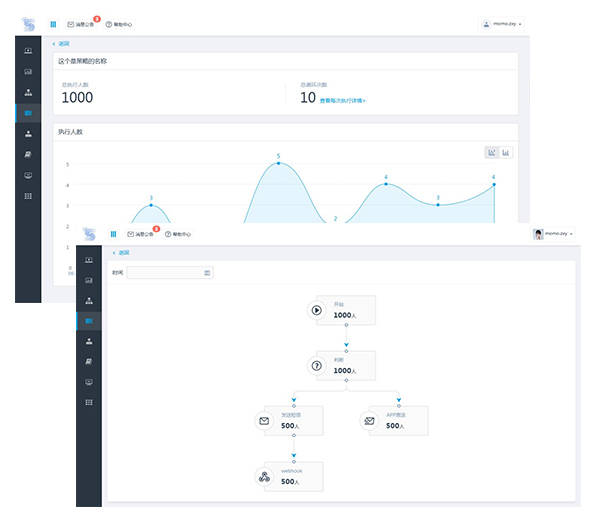Viewport: 600px width, 527px height.
Task: Click 返回 back link in flowchart window
Action: tap(121, 253)
